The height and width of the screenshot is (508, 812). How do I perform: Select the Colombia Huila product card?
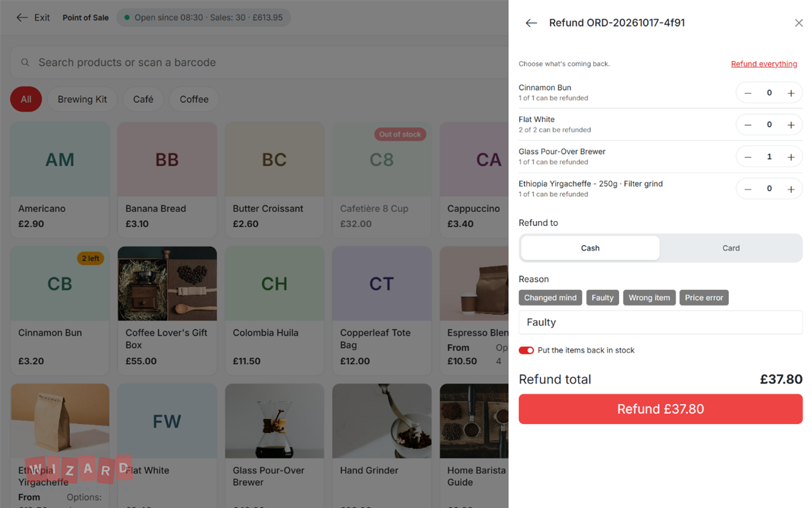pyautogui.click(x=274, y=311)
